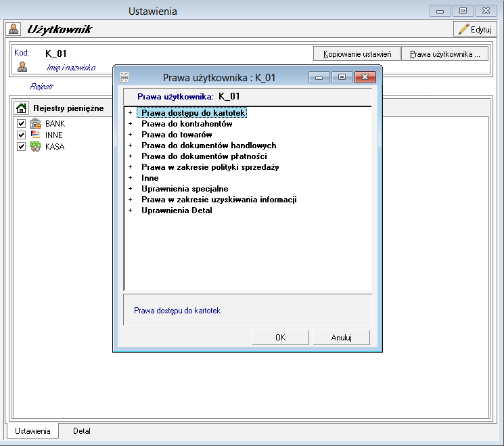Select Prawa w zakresie polityki sprzedaży item
Viewport: 504px width, 446px height.
point(210,167)
